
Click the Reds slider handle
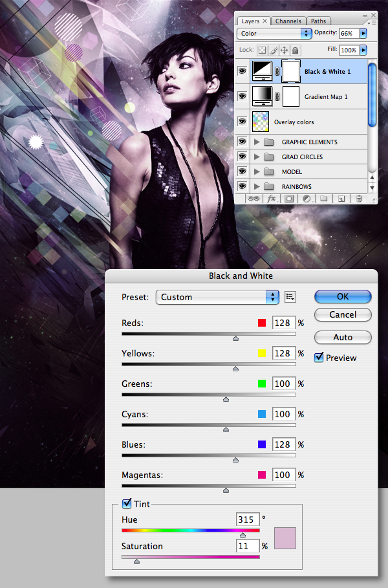click(x=235, y=338)
